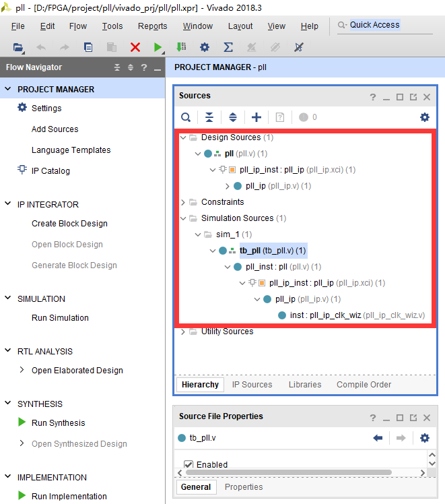Screen dimensions: 445x504
Task: Click Run Synthesis
Action: coord(58,422)
